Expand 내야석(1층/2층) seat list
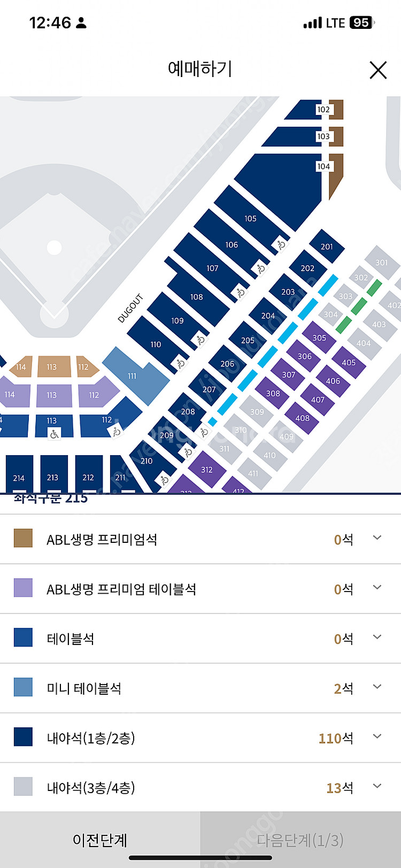The height and width of the screenshot is (868, 401). coord(377,736)
